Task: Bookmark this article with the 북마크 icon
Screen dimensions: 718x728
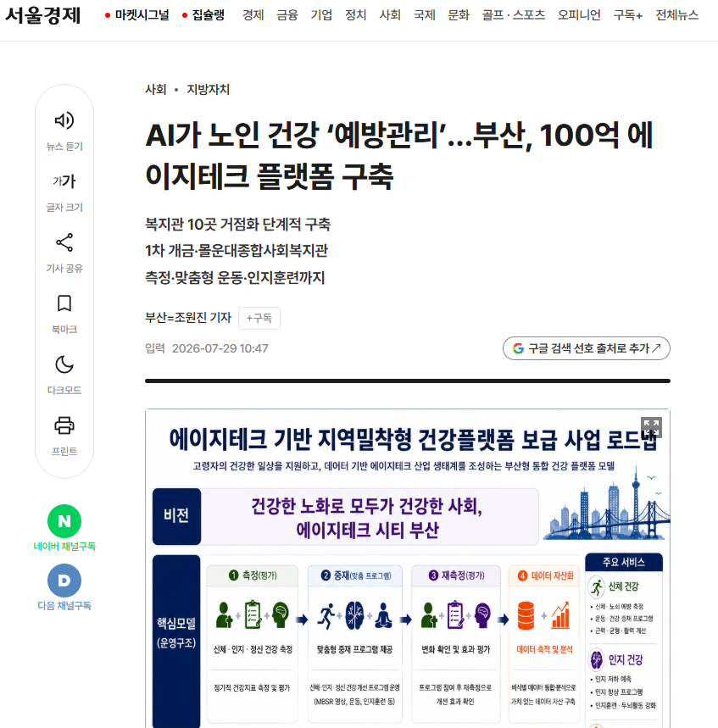Action: click(64, 303)
